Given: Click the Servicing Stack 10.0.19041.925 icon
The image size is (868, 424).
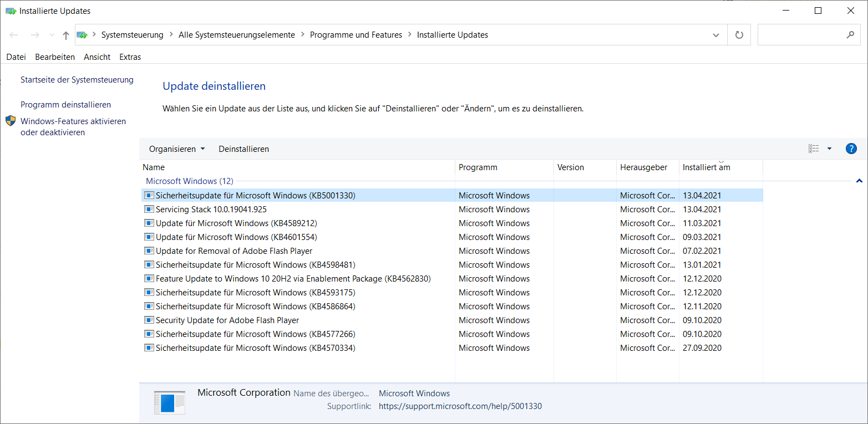Looking at the screenshot, I should [x=149, y=209].
